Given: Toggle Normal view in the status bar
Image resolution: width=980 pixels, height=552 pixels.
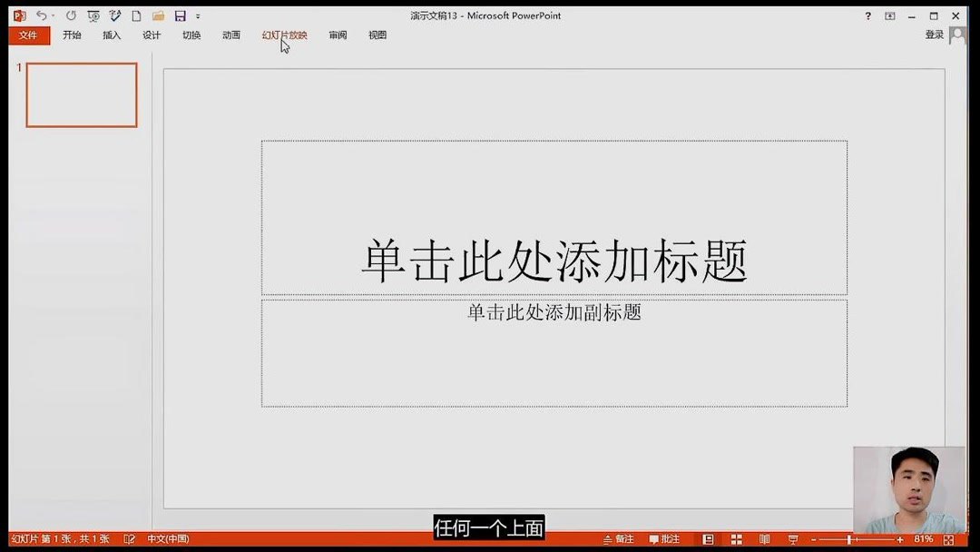Looking at the screenshot, I should pos(709,538).
